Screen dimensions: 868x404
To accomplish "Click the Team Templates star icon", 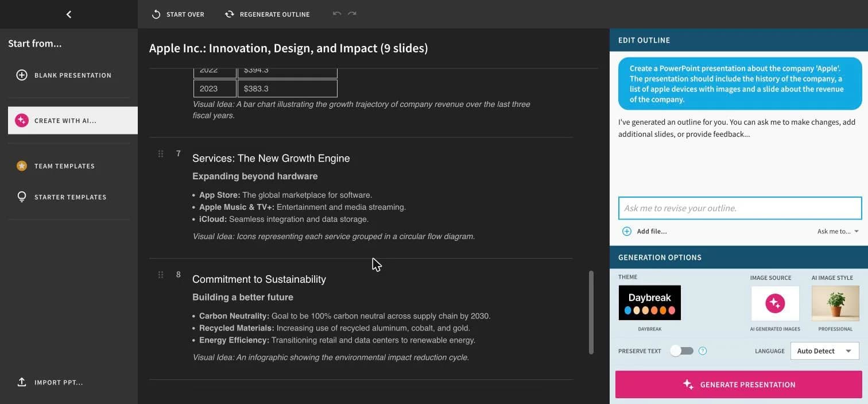I will point(22,166).
